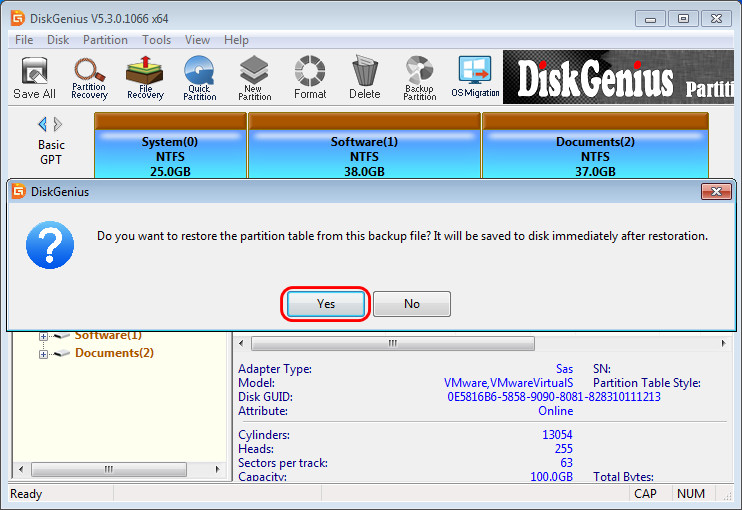742x510 pixels.
Task: Click the Basic GPT disk label
Action: (51, 152)
